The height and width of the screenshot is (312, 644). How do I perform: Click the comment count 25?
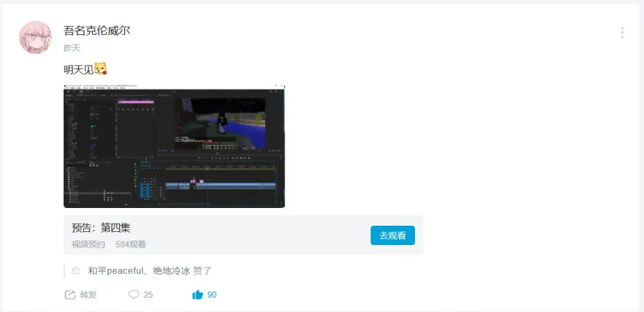[x=148, y=295]
